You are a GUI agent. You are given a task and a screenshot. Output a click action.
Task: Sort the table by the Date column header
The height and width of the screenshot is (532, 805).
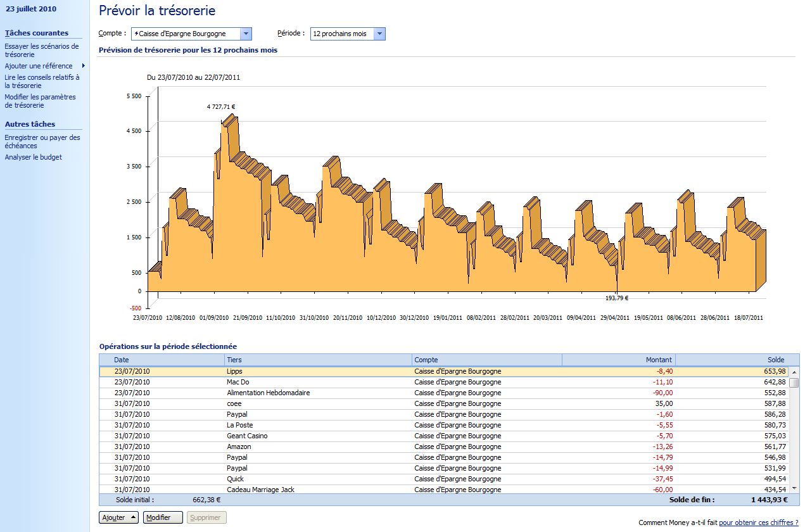162,360
